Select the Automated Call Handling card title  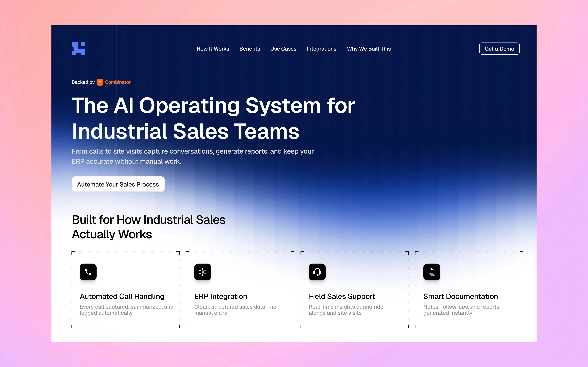[122, 296]
